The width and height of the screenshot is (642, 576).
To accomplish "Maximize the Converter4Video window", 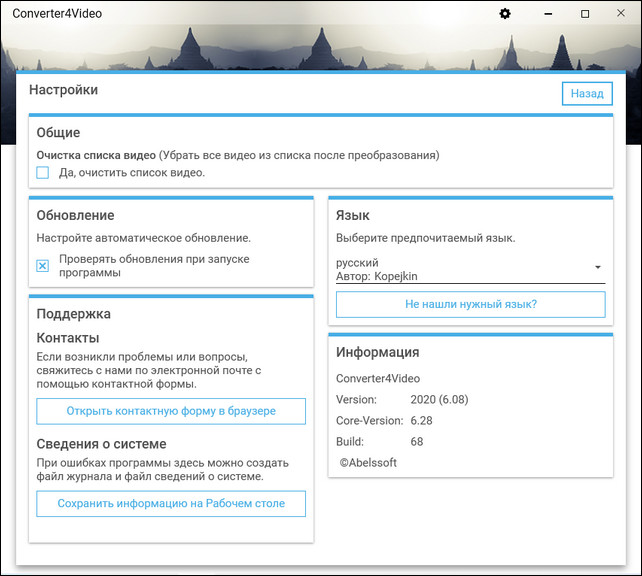I will tap(585, 14).
